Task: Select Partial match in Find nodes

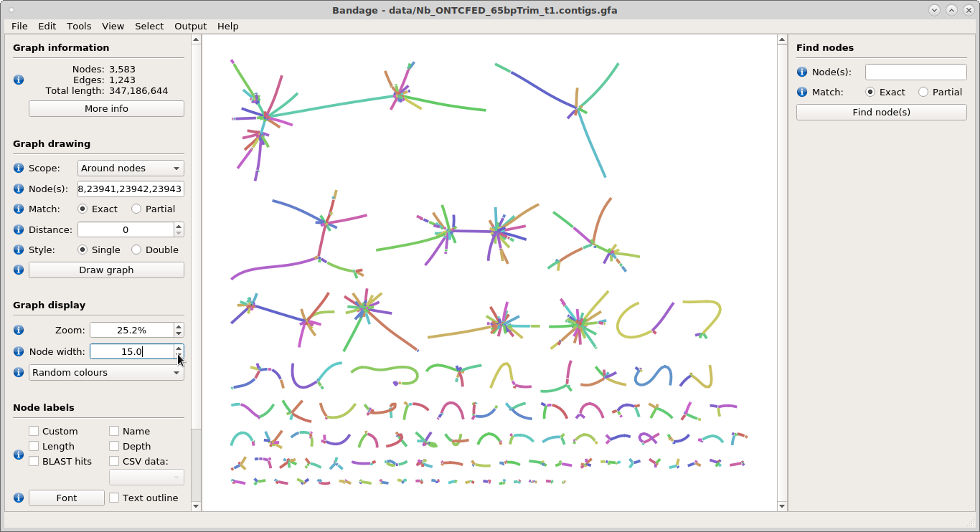Action: 923,92
